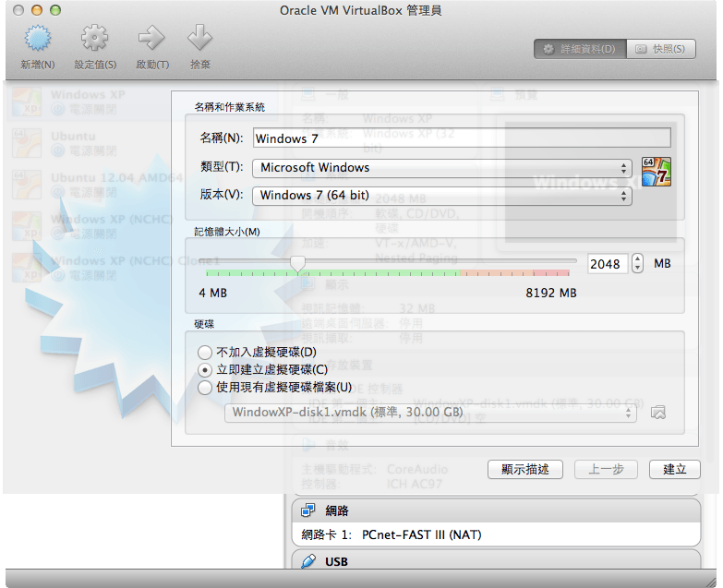
Task: Click the 上一步 (back) button
Action: [606, 470]
